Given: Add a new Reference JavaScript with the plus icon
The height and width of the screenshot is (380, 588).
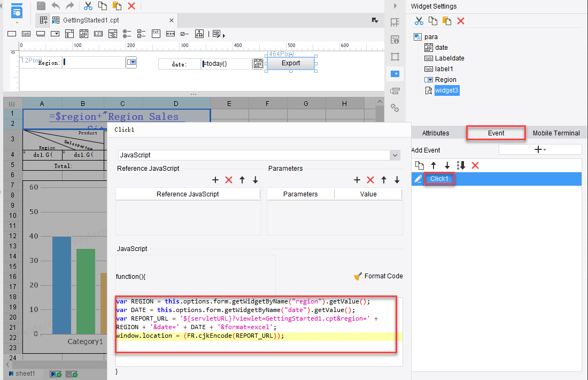Looking at the screenshot, I should tap(215, 180).
